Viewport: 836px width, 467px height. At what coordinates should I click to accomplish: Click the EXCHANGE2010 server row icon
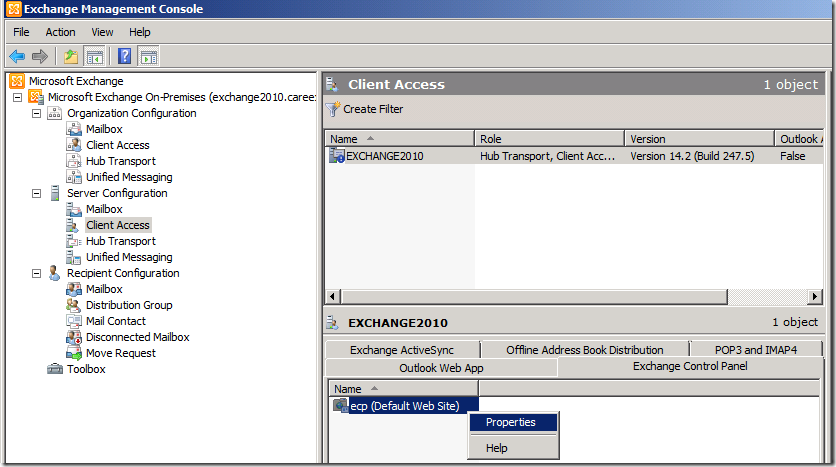pos(337,156)
